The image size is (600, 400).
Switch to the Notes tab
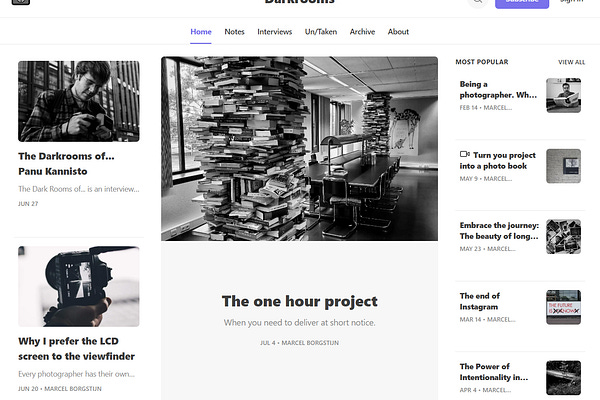click(234, 32)
